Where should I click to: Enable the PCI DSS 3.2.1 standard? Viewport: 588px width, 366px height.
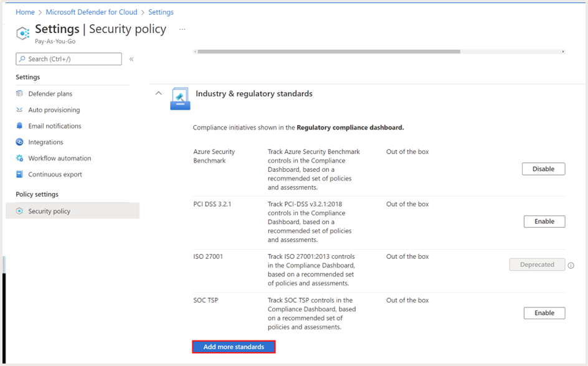544,222
